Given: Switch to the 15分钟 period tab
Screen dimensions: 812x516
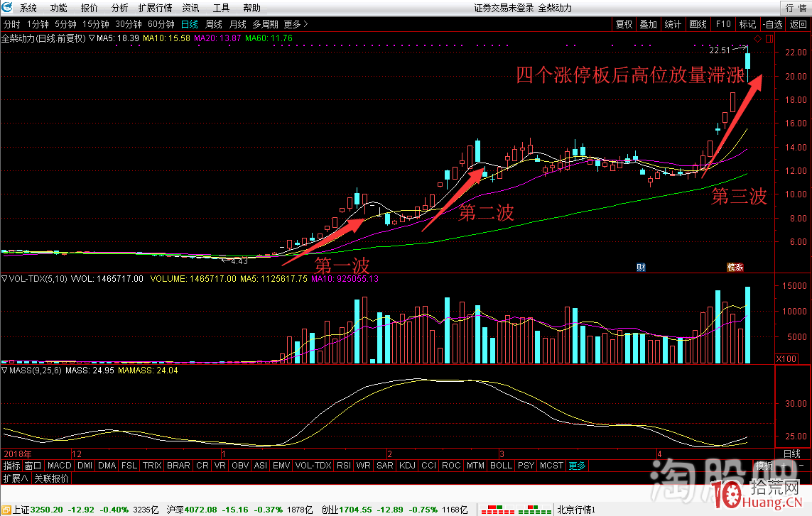Looking at the screenshot, I should tap(96, 24).
